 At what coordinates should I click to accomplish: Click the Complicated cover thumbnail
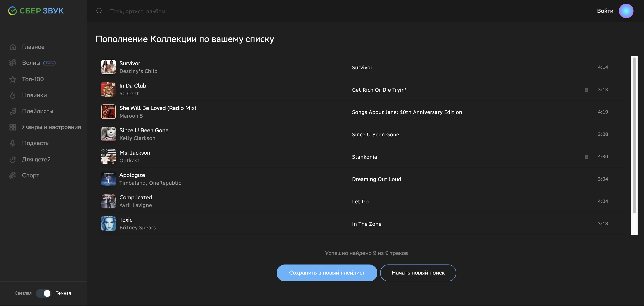pyautogui.click(x=108, y=201)
